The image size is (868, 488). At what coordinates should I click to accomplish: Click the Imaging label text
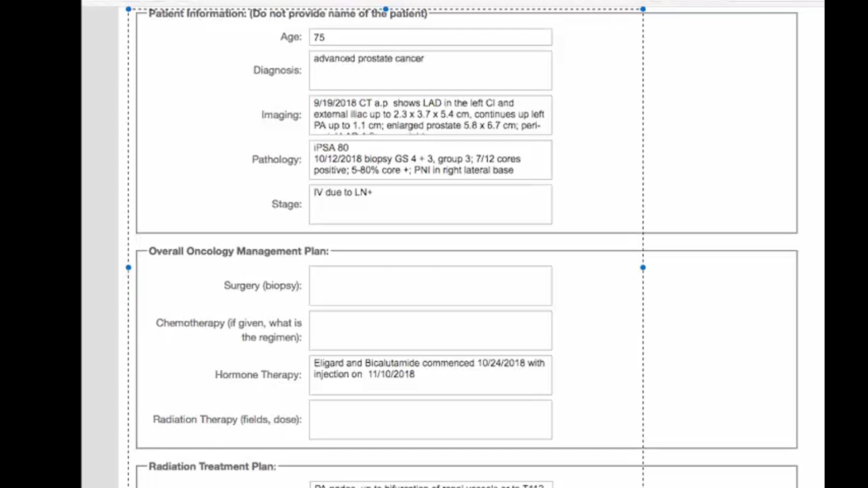[x=281, y=115]
